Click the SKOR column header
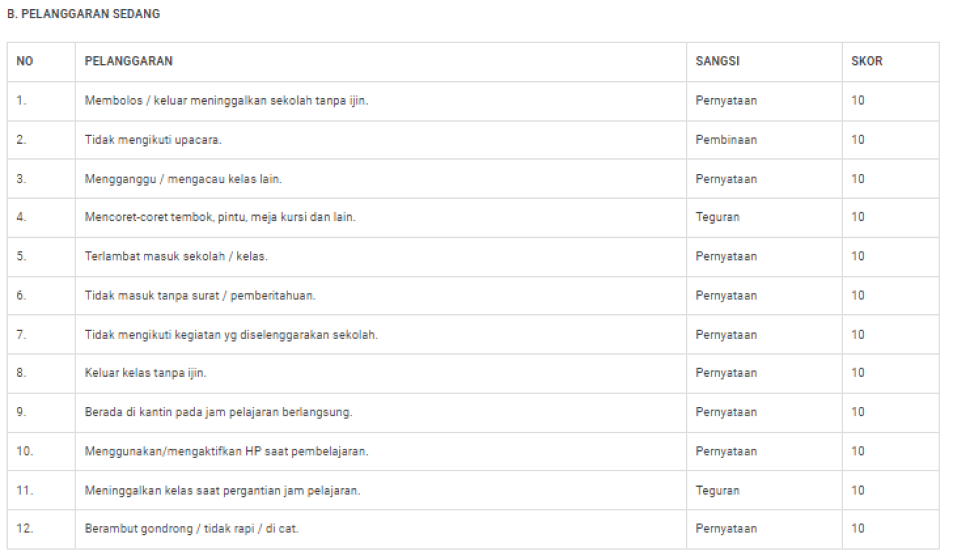953x560 pixels. coord(866,61)
